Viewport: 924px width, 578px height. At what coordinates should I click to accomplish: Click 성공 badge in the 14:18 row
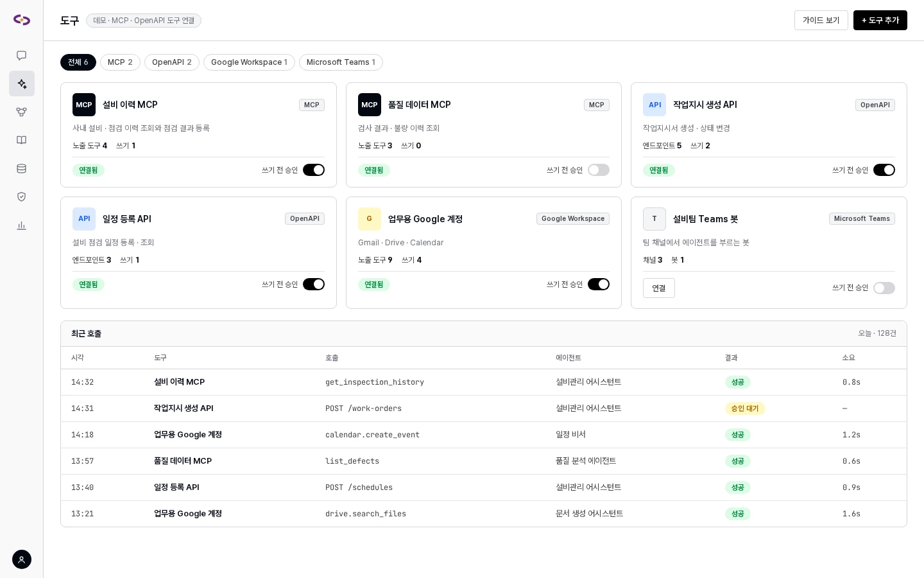coord(738,435)
